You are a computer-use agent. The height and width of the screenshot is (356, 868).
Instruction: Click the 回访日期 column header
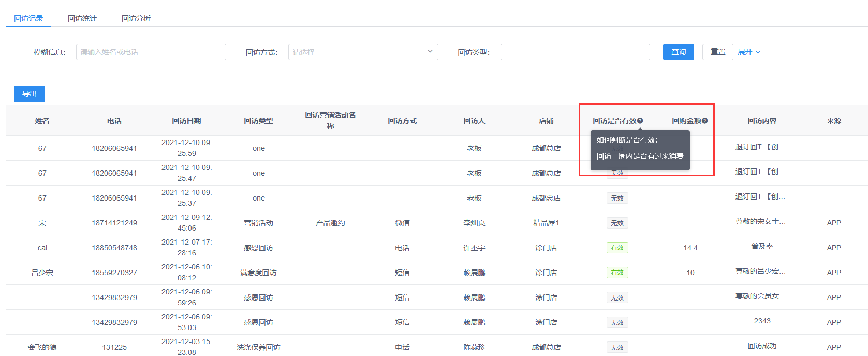pyautogui.click(x=186, y=121)
